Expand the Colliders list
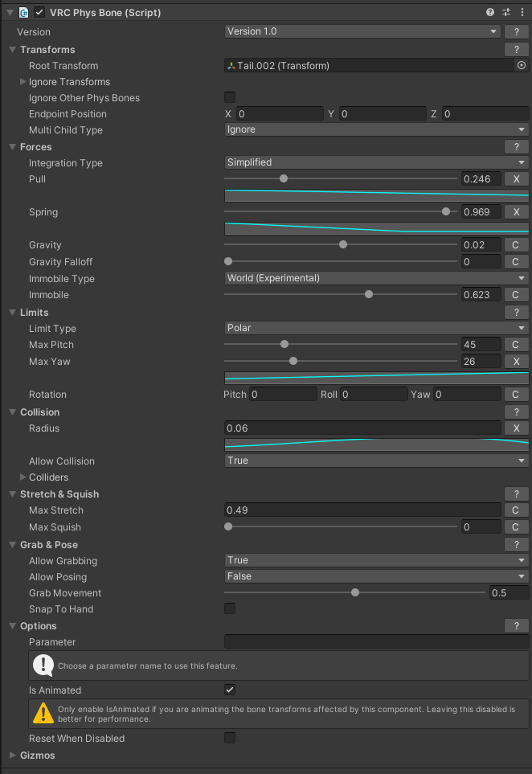This screenshot has width=532, height=774. click(23, 477)
